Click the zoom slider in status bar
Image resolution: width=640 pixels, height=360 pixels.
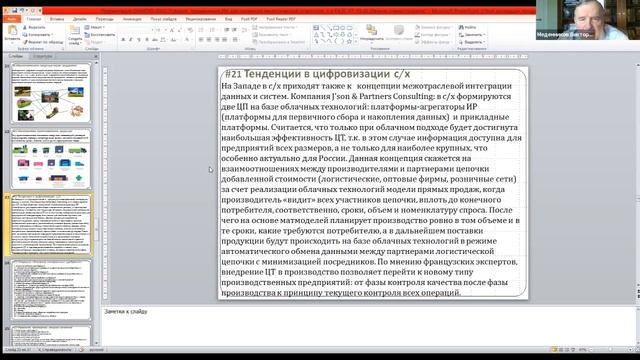[x=610, y=350]
